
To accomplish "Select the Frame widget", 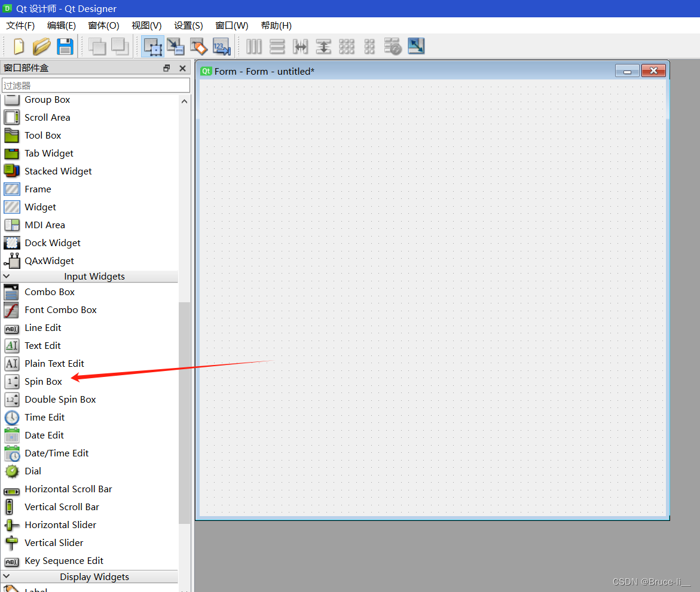I will coord(90,189).
